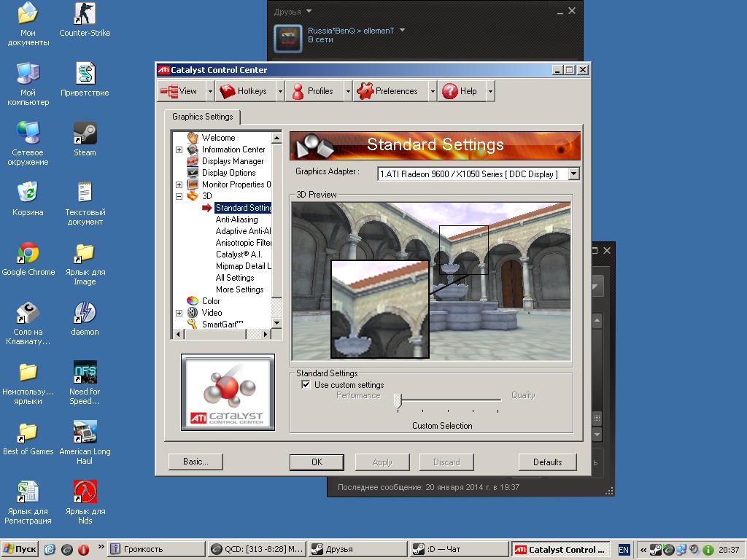Collapse the 3D tree node
Viewport: 747px width, 560px height.
point(179,196)
